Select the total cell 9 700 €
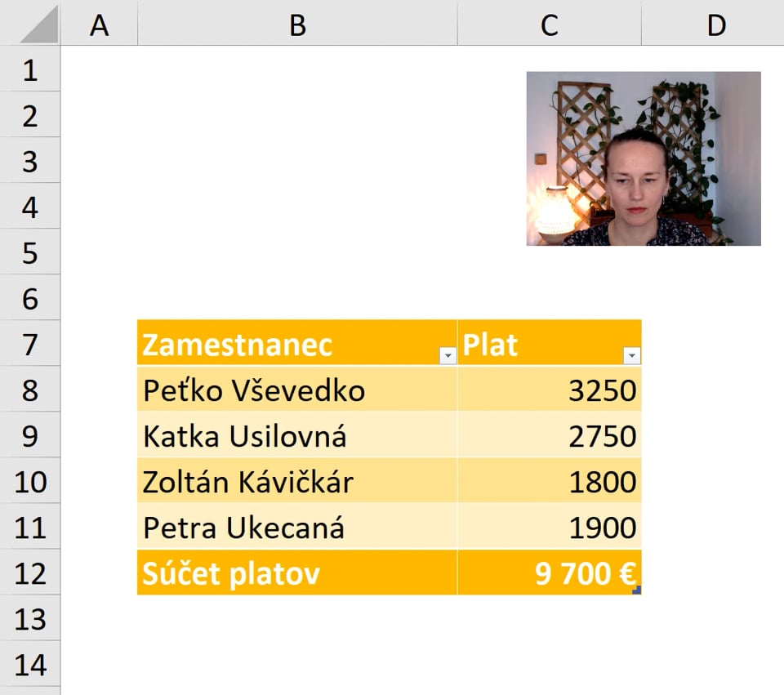The width and height of the screenshot is (784, 695). pos(550,572)
